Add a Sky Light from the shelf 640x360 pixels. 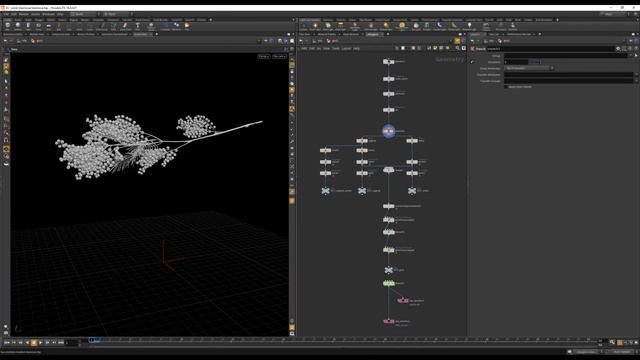[x=416, y=26]
